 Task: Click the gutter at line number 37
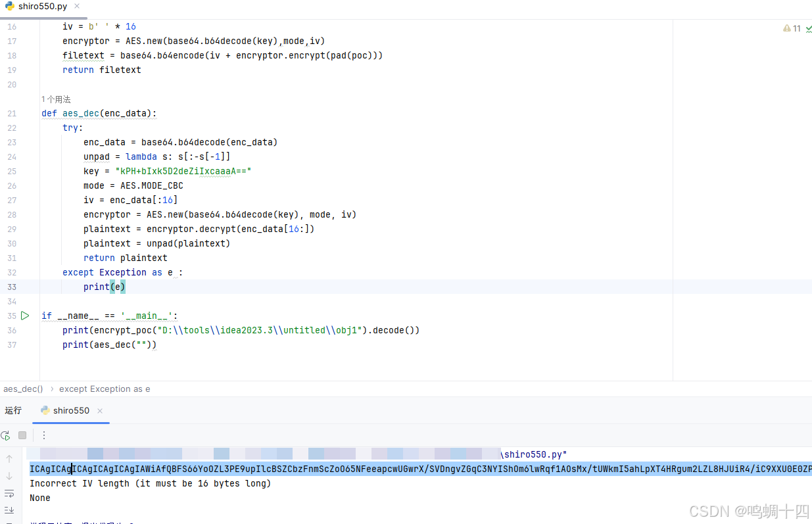pos(12,345)
